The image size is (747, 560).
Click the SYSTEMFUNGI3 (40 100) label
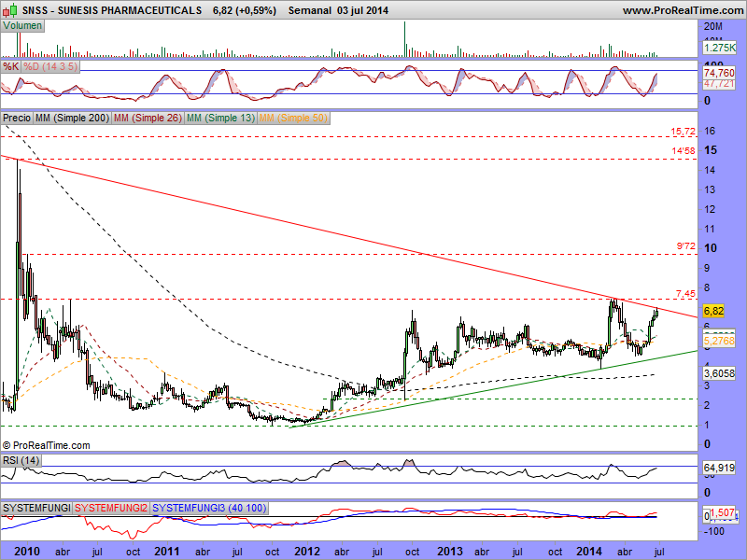click(209, 508)
